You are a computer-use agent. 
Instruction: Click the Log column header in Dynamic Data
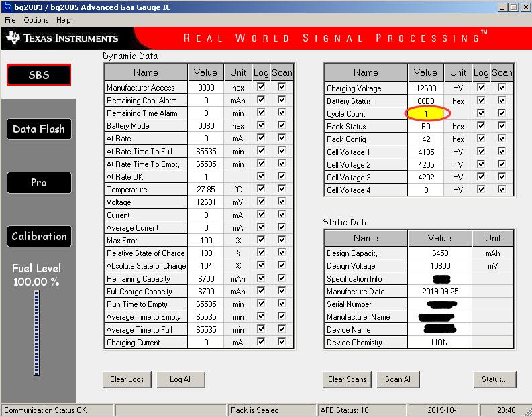[x=261, y=72]
